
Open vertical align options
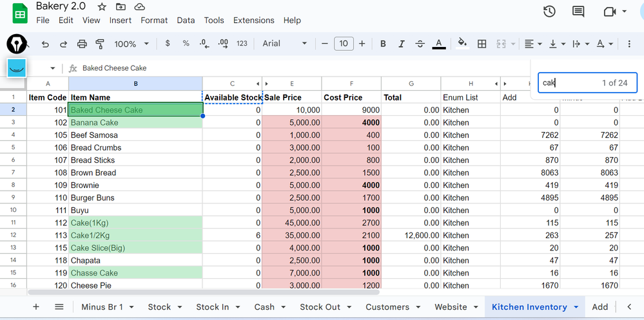557,44
